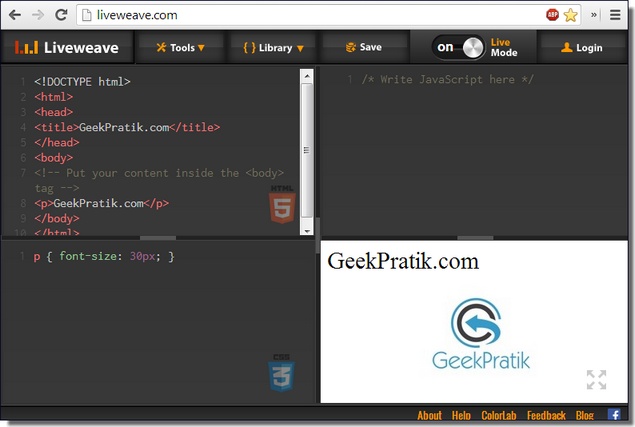Bookmark the page with the star icon
635x427 pixels.
[571, 15]
